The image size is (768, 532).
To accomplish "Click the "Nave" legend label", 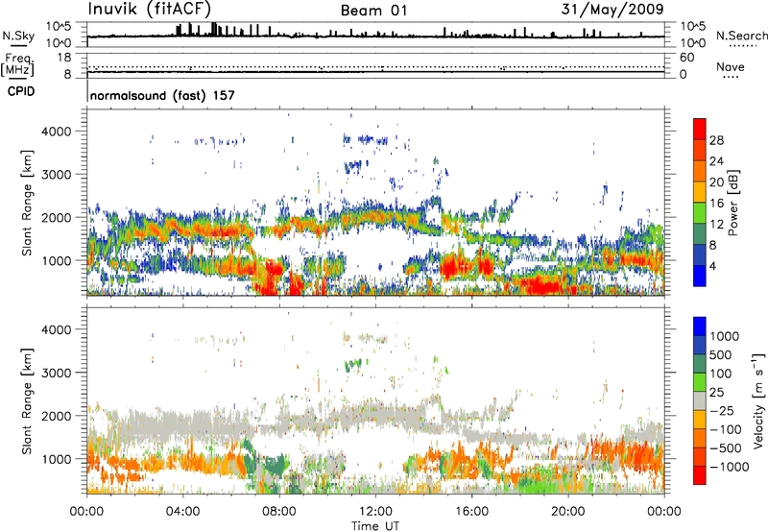I will 731,67.
